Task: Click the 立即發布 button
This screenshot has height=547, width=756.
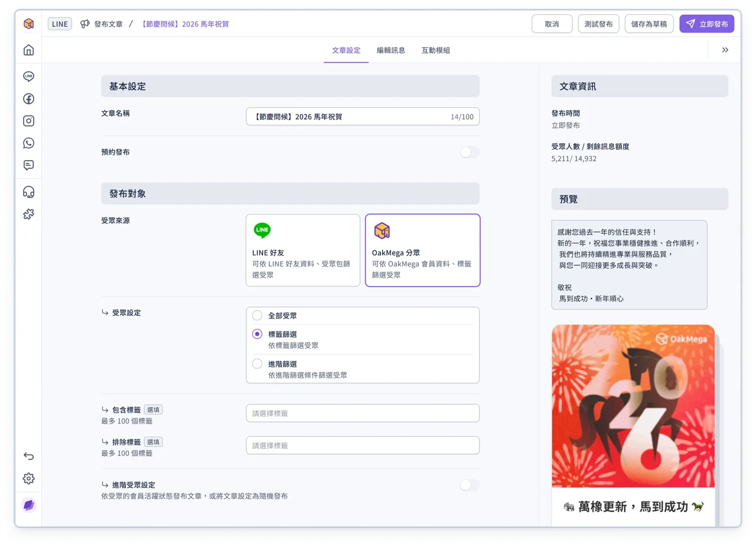Action: pos(706,24)
